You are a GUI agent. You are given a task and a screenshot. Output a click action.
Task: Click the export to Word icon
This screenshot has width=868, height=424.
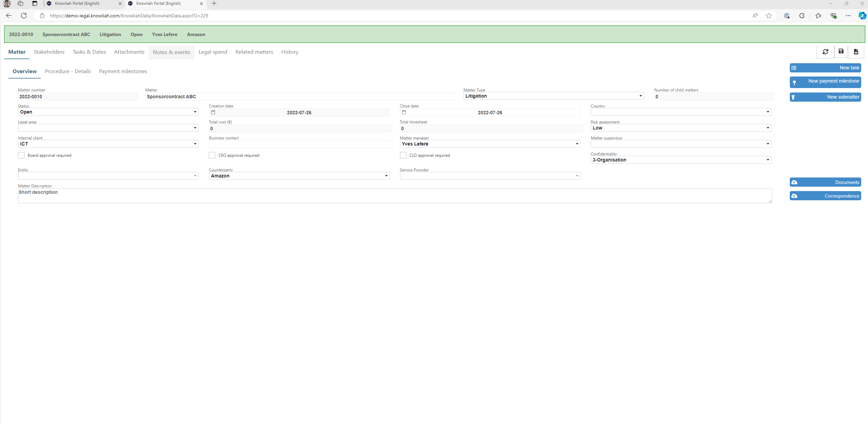856,52
